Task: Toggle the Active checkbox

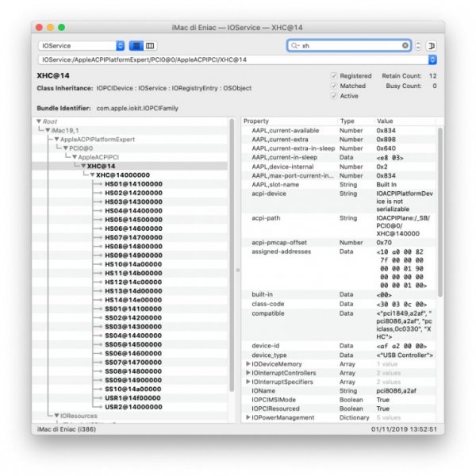Action: point(334,96)
